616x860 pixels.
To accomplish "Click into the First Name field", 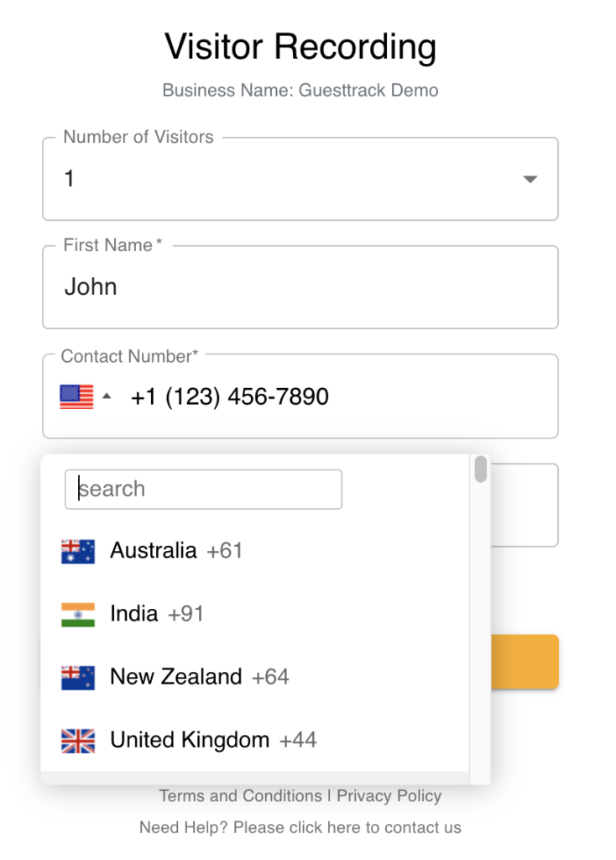I will point(300,287).
